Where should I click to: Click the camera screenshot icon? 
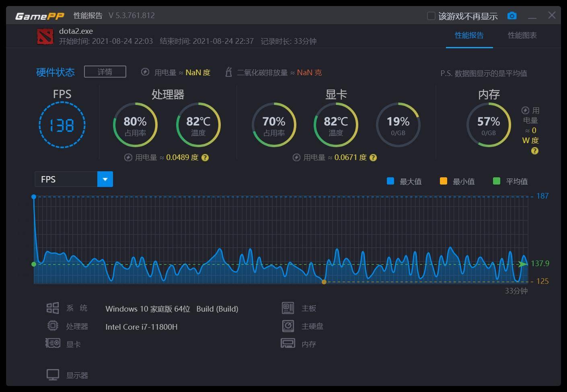click(x=512, y=16)
